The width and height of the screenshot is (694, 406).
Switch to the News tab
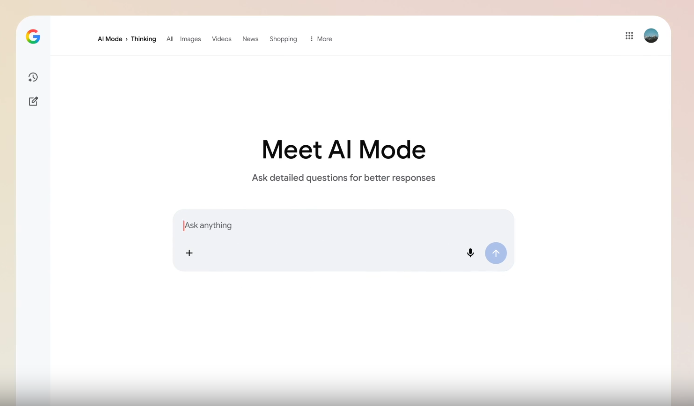(x=250, y=39)
